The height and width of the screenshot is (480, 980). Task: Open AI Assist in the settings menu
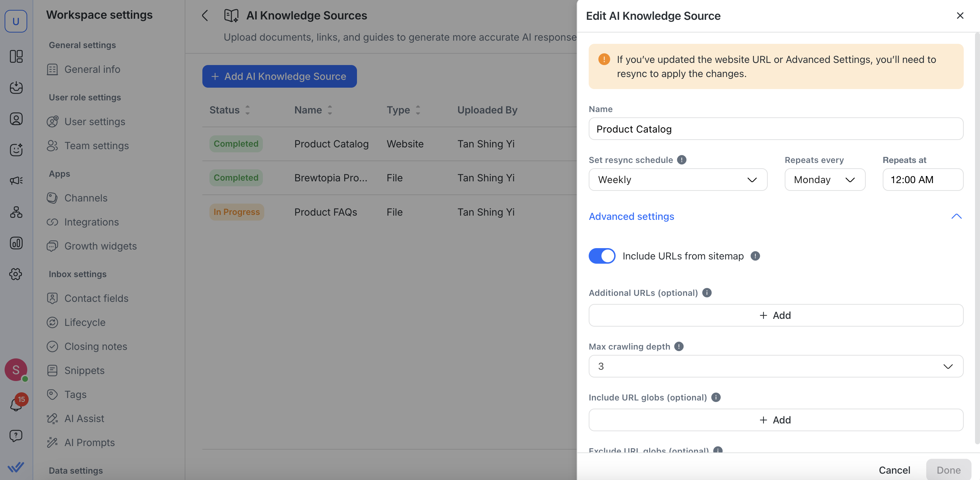pyautogui.click(x=84, y=418)
